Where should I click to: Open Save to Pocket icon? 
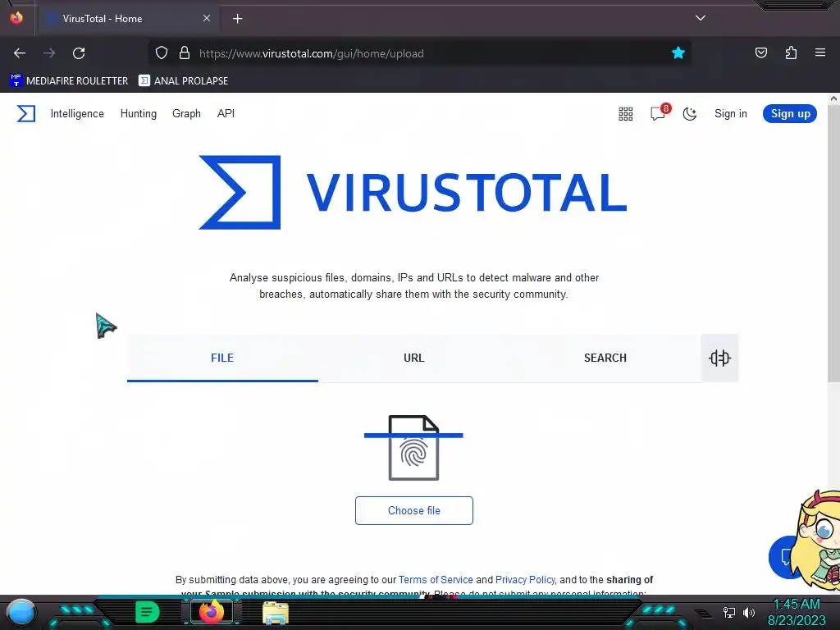tap(760, 52)
